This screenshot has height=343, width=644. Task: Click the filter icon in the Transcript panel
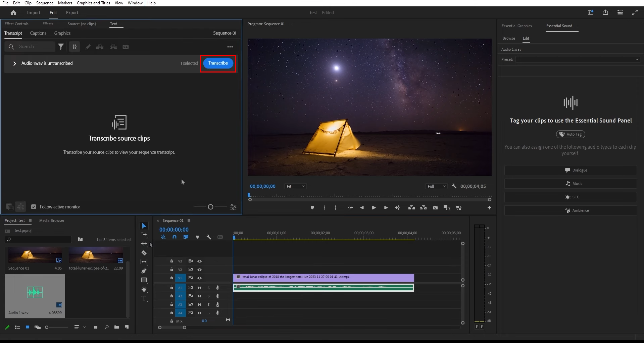click(x=61, y=47)
